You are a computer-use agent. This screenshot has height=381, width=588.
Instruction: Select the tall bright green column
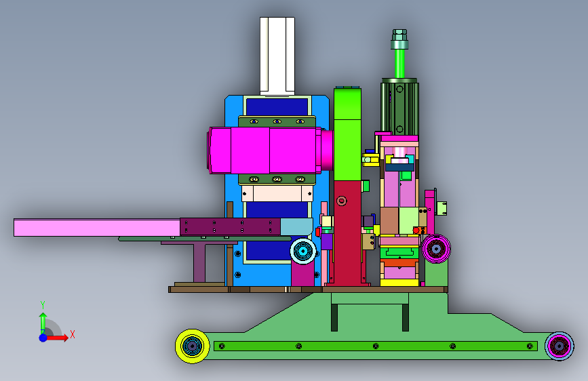(x=347, y=134)
